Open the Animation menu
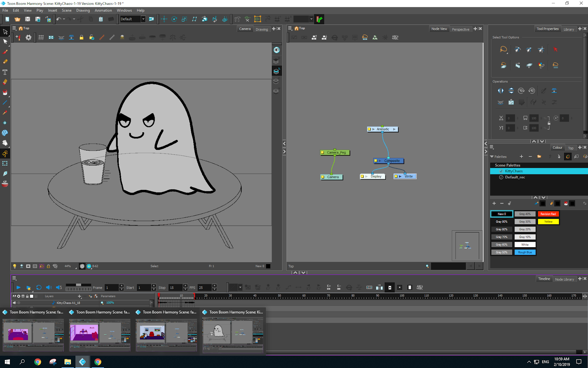588x368 pixels. coord(103,10)
